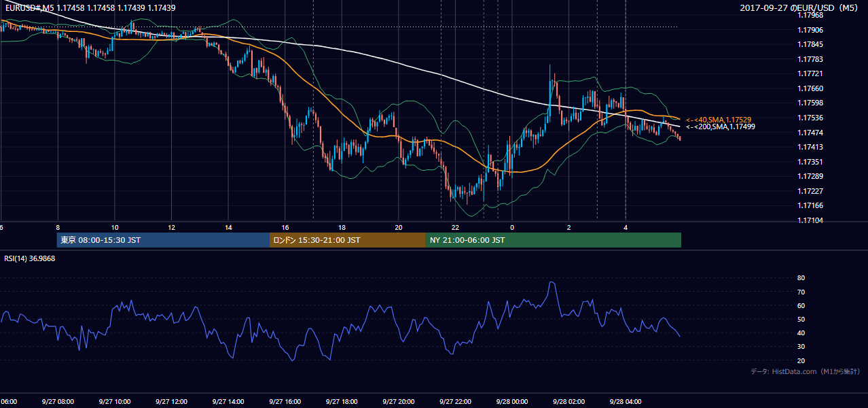Image resolution: width=868 pixels, height=408 pixels.
Task: Click hour label 12 under the price chart
Action: tap(171, 227)
